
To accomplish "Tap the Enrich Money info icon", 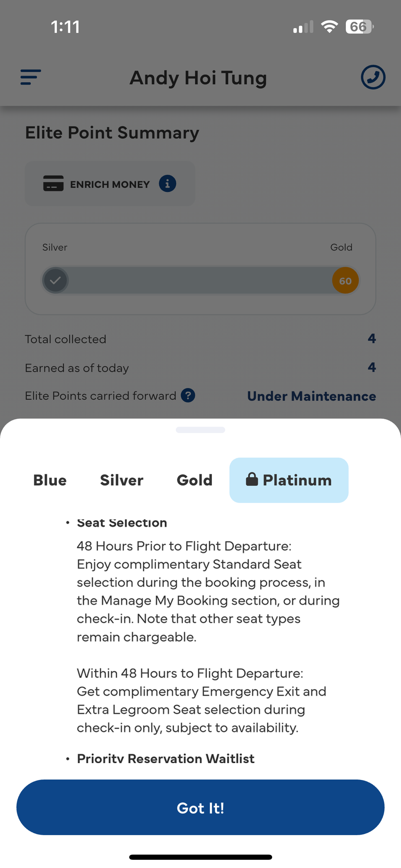I will pos(168,184).
